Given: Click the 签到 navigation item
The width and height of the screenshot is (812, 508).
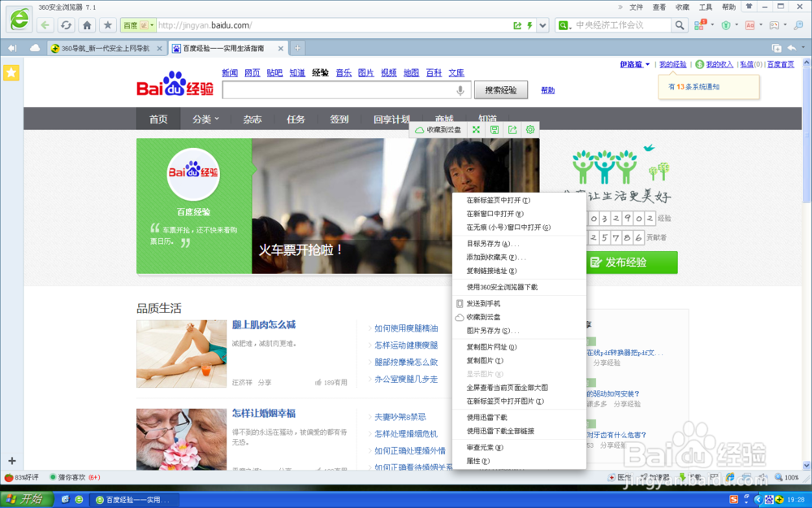Looking at the screenshot, I should tap(339, 119).
